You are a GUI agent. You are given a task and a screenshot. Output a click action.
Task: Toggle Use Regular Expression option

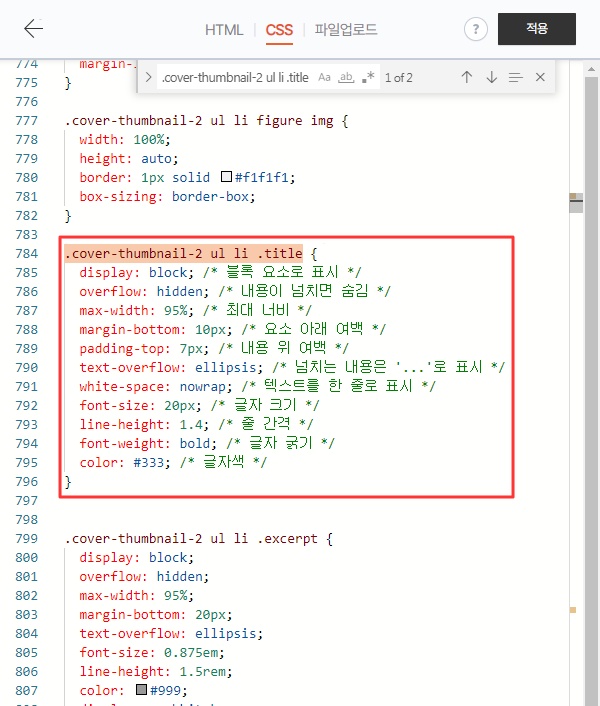click(368, 77)
